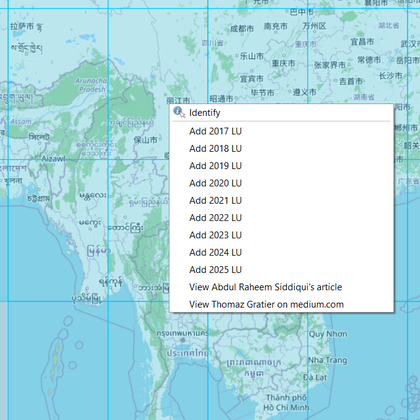Click the Arunachal Pradesh region label
Viewport: 420px width, 420px height.
[x=91, y=85]
